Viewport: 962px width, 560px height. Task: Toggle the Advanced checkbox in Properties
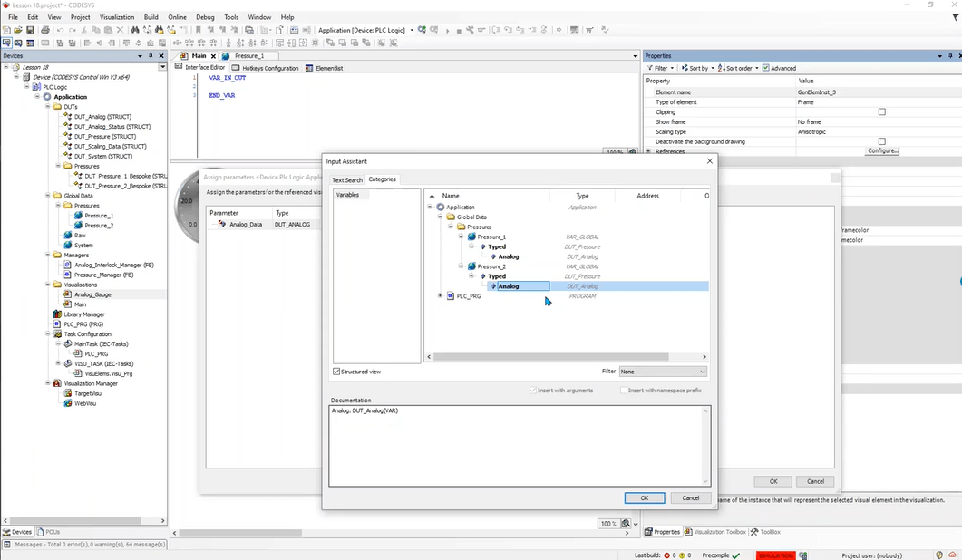765,68
